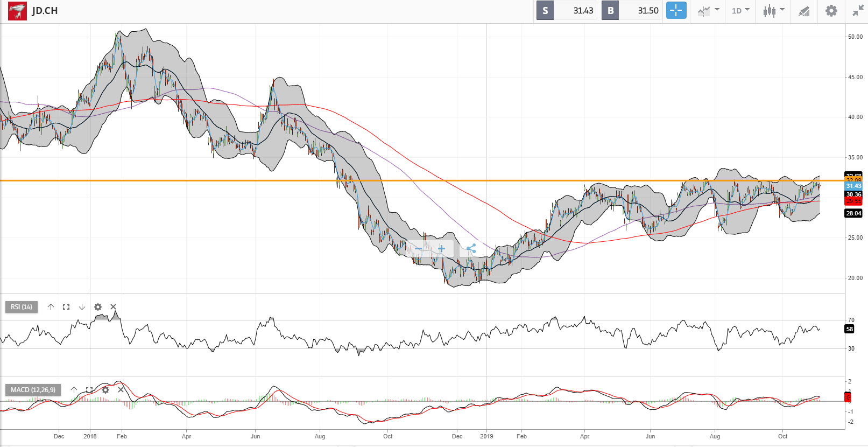Screen dimensions: 868x447
Task: Open RSI indicator settings
Action: 97,307
